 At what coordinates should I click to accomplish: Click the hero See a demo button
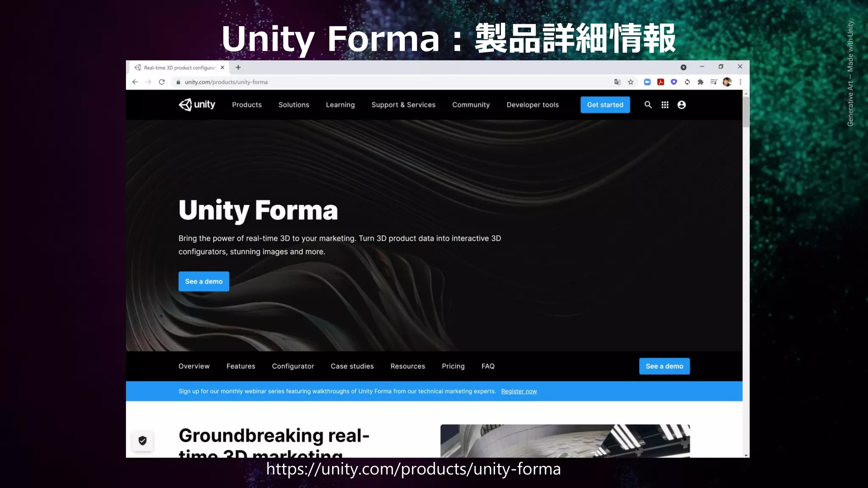coord(204,281)
